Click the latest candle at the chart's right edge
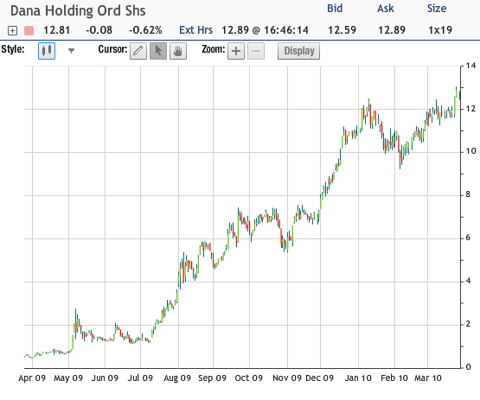Viewport: 480px width, 400px height. (460, 94)
